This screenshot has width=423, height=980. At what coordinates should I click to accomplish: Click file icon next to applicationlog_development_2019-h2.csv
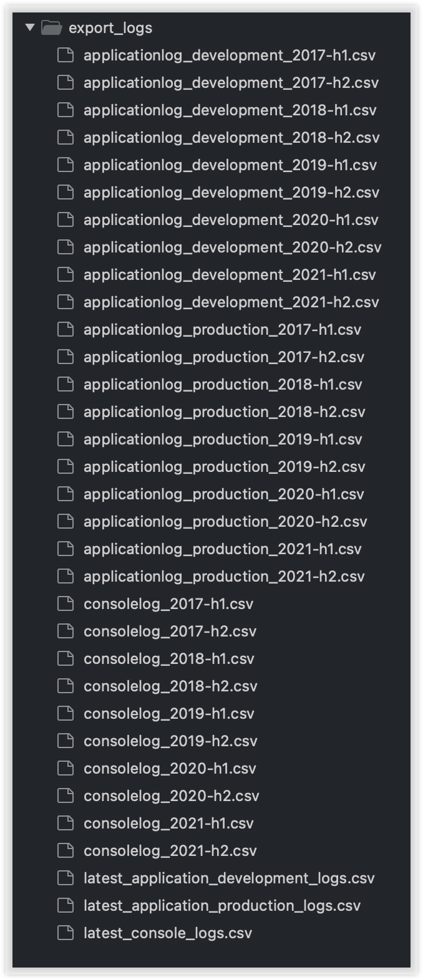(65, 192)
